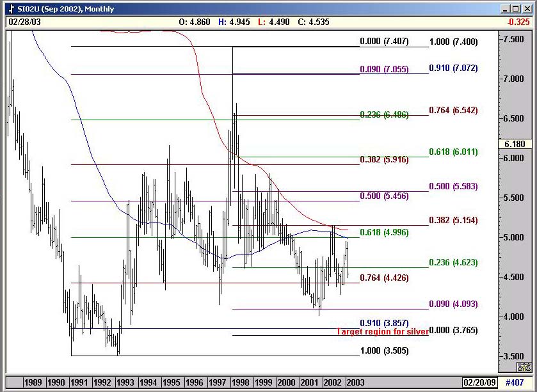
Task: Click the 'Target region for silver' annotation
Action: point(383,331)
